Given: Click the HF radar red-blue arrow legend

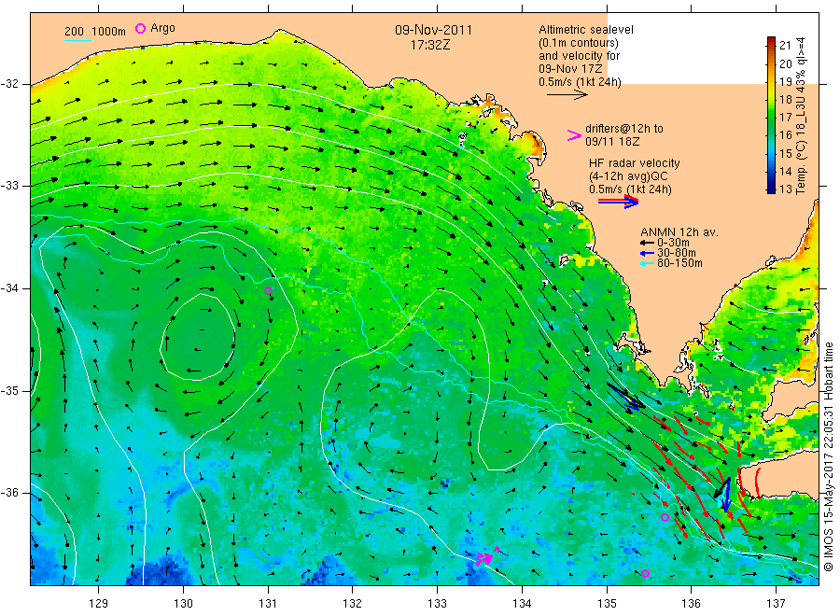Looking at the screenshot, I should point(619,202).
